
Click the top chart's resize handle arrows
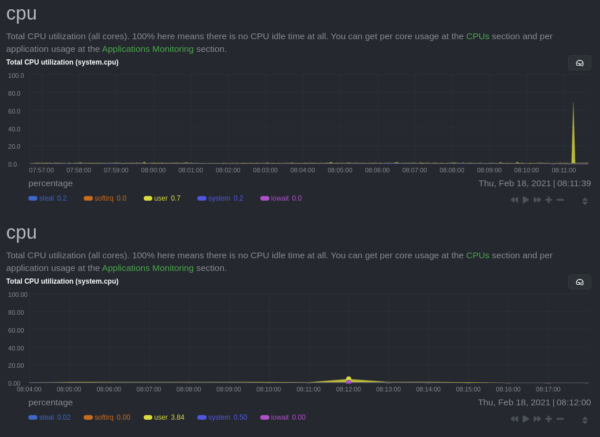click(x=583, y=200)
